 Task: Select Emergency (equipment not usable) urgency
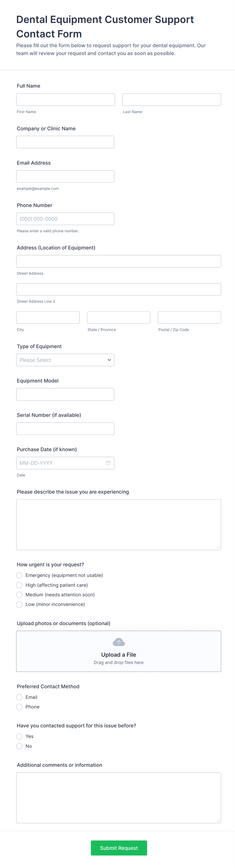(x=19, y=575)
